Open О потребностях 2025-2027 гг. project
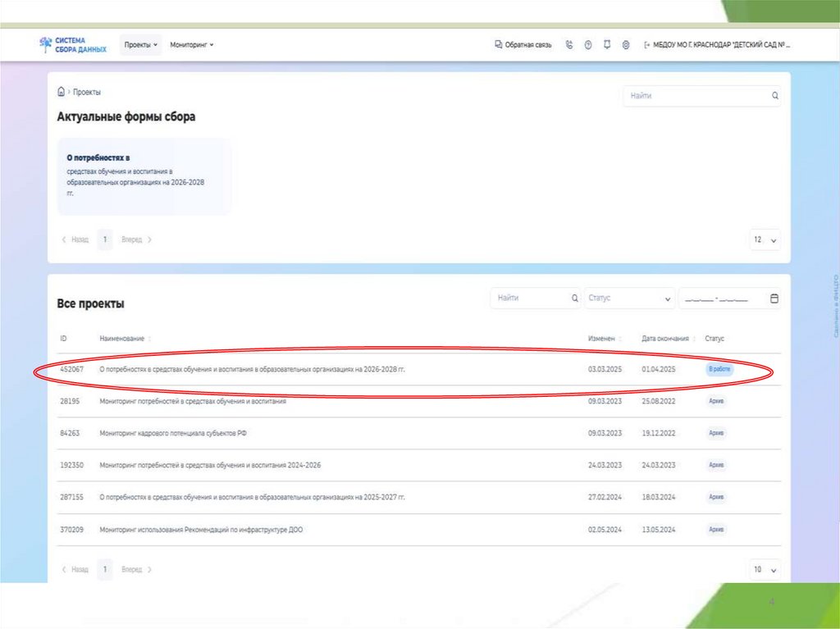The image size is (840, 629). (x=419, y=497)
